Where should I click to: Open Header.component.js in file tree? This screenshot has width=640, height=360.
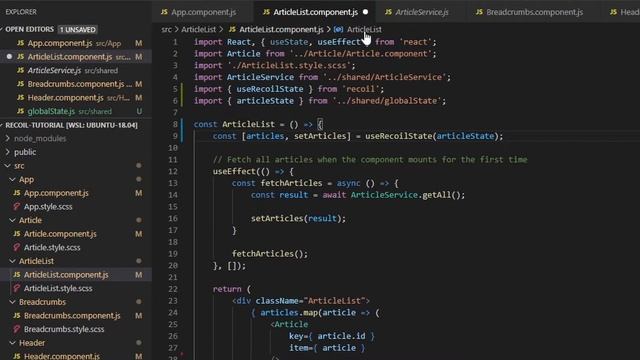76,356
